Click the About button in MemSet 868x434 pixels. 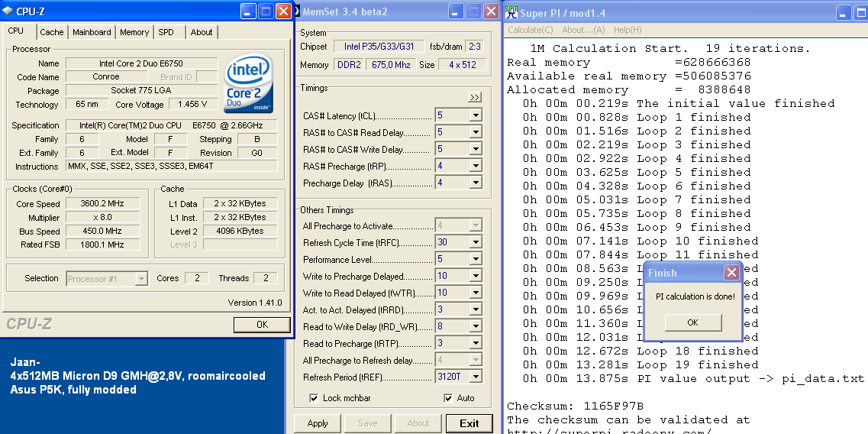click(418, 423)
